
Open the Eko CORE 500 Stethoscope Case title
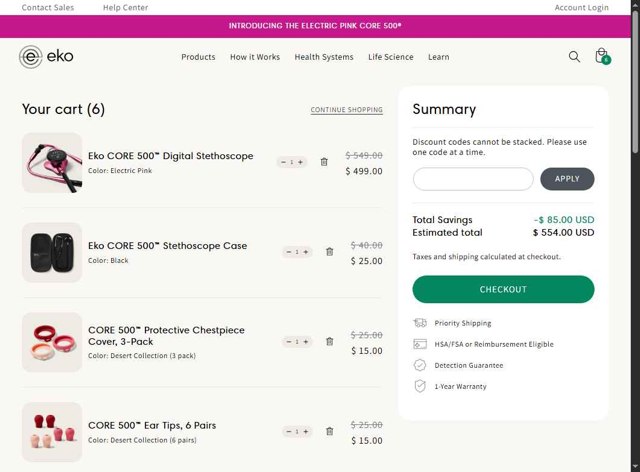coord(167,245)
